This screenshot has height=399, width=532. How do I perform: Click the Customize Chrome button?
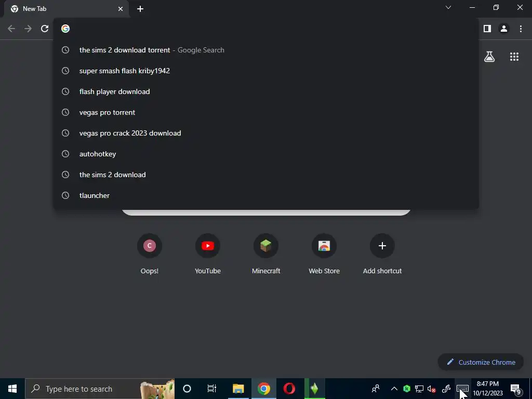point(481,362)
